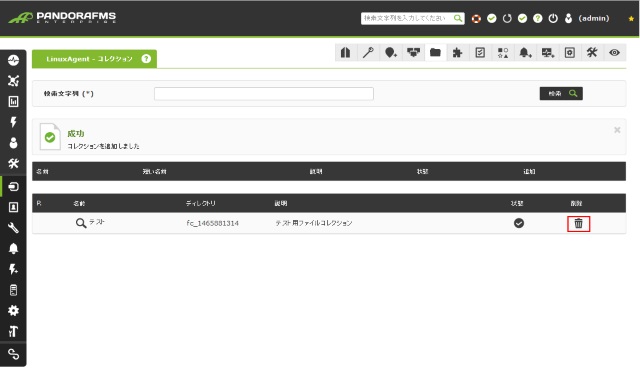The height and width of the screenshot is (372, 640).
Task: Click the lifebuoy support icon in header
Action: 476,18
